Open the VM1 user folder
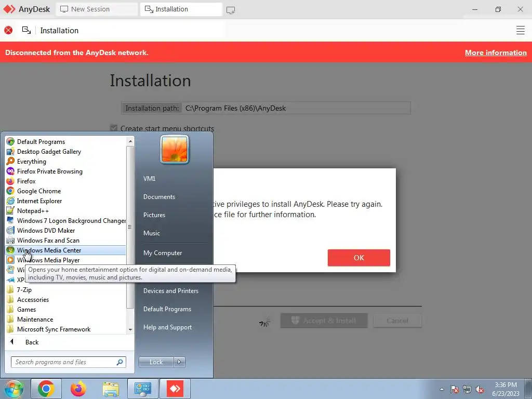Screen dimensions: 532x399 pyautogui.click(x=149, y=179)
